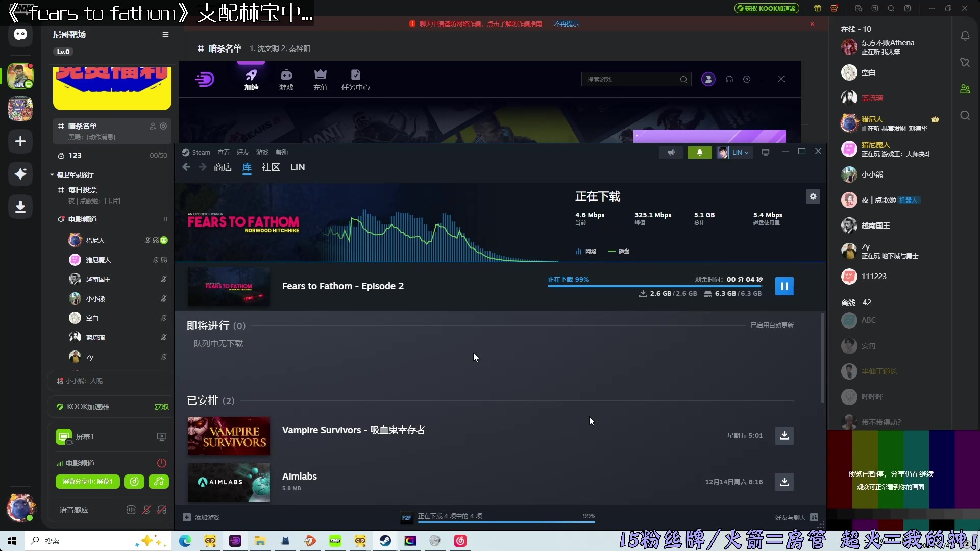980x551 pixels.
Task: Open KOOK home direct messages icon
Action: [20, 35]
